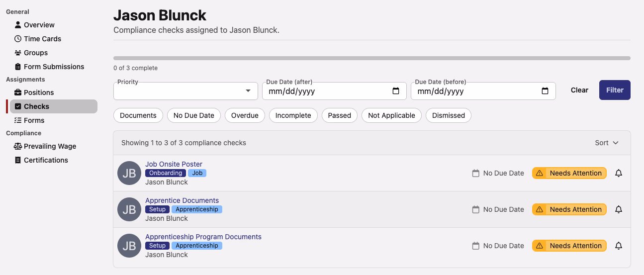The width and height of the screenshot is (644, 275).
Task: Open calendar picker for Due Date (before)
Action: coord(545,91)
